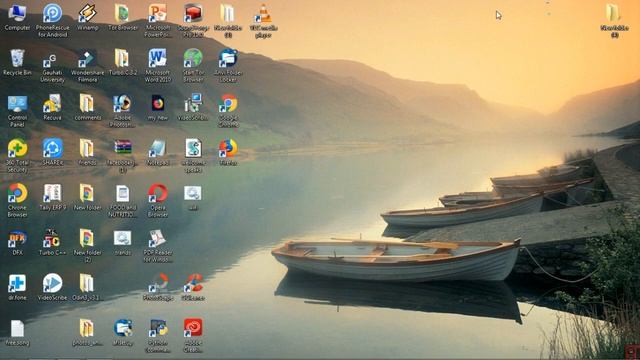The height and width of the screenshot is (360, 640).
Task: Open the 'free sony' file
Action: [x=17, y=332]
